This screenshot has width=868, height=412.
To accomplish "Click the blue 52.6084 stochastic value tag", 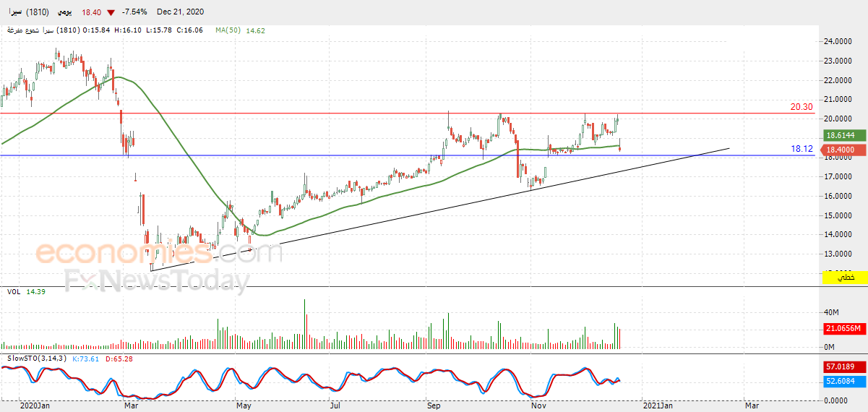I will tap(845, 381).
